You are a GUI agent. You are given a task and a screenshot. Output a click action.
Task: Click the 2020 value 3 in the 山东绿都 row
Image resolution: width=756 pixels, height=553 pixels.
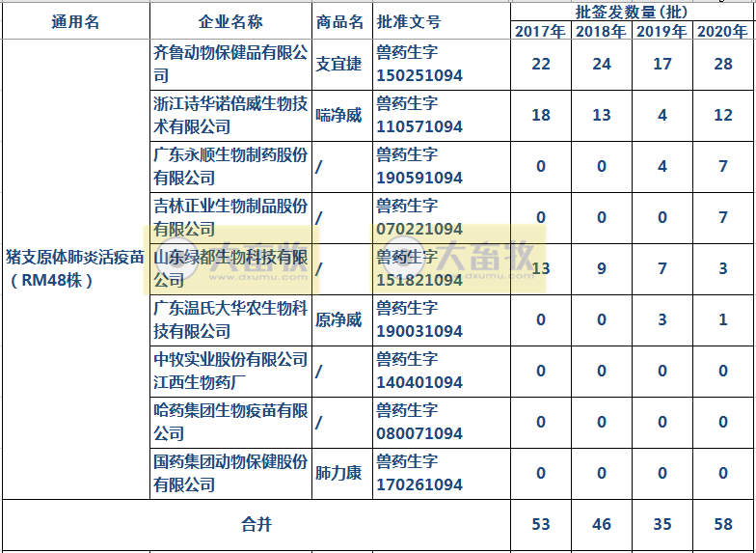723,268
